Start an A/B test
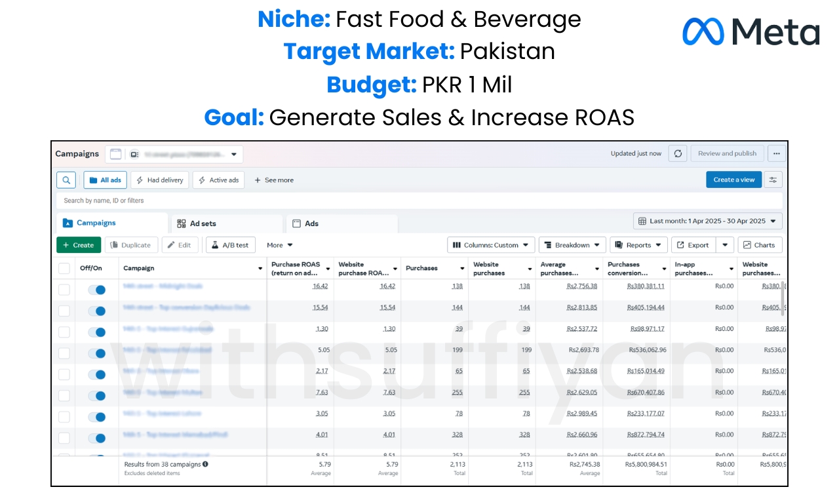Image resolution: width=839 pixels, height=504 pixels. [x=231, y=245]
